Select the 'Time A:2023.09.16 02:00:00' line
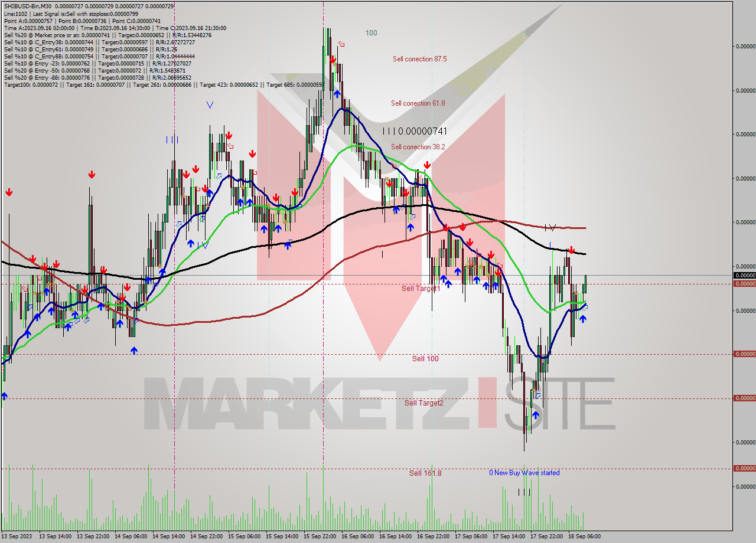Image resolution: width=756 pixels, height=543 pixels. pyautogui.click(x=115, y=28)
